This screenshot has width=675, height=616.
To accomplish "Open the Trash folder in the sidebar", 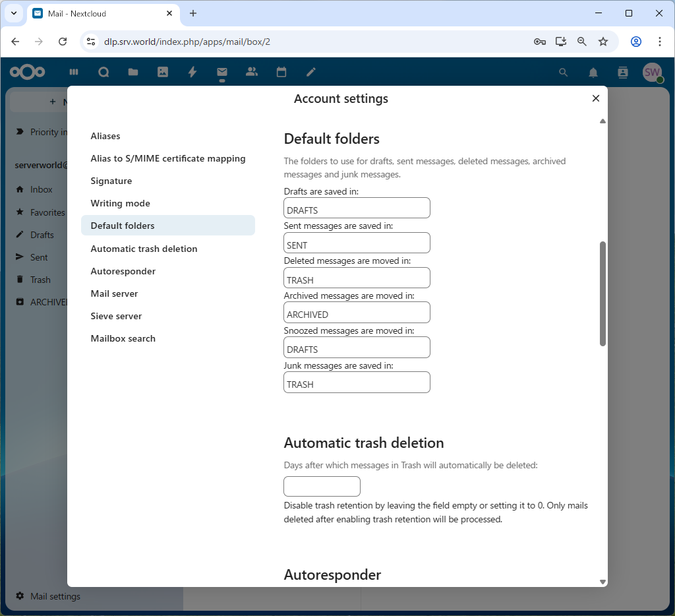I will 40,279.
